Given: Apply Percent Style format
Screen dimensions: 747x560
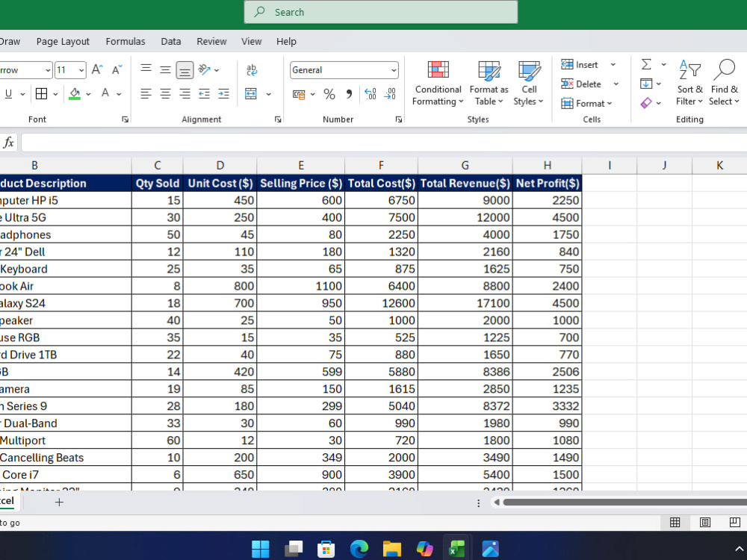Looking at the screenshot, I should click(329, 94).
